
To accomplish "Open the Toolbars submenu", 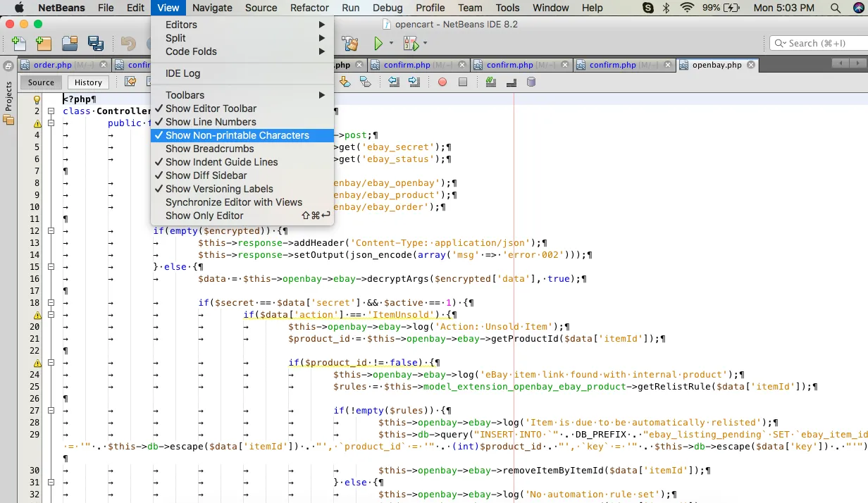I will pyautogui.click(x=185, y=95).
